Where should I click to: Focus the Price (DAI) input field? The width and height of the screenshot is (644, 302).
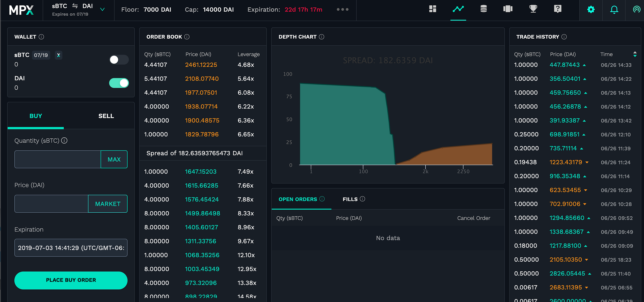(x=51, y=204)
